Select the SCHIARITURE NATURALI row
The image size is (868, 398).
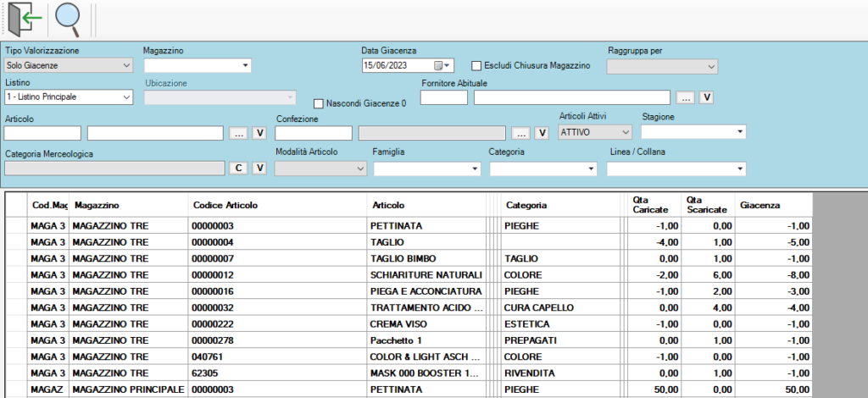(426, 275)
